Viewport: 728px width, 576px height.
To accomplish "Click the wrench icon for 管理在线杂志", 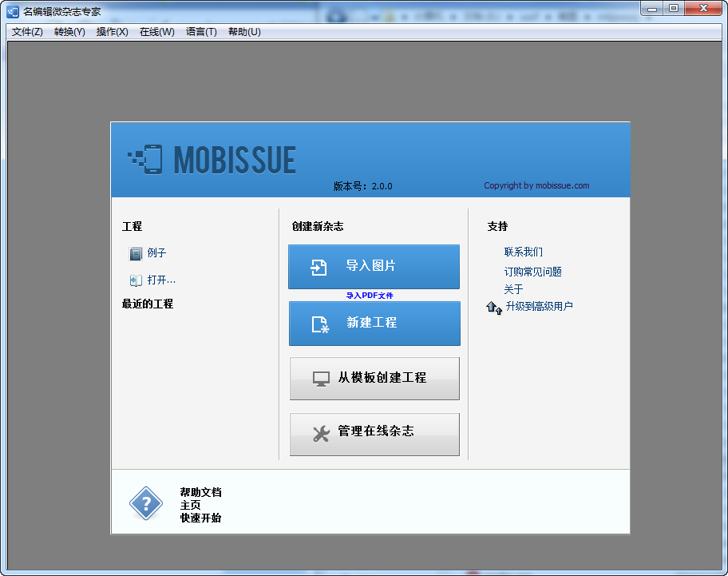I will coord(321,433).
